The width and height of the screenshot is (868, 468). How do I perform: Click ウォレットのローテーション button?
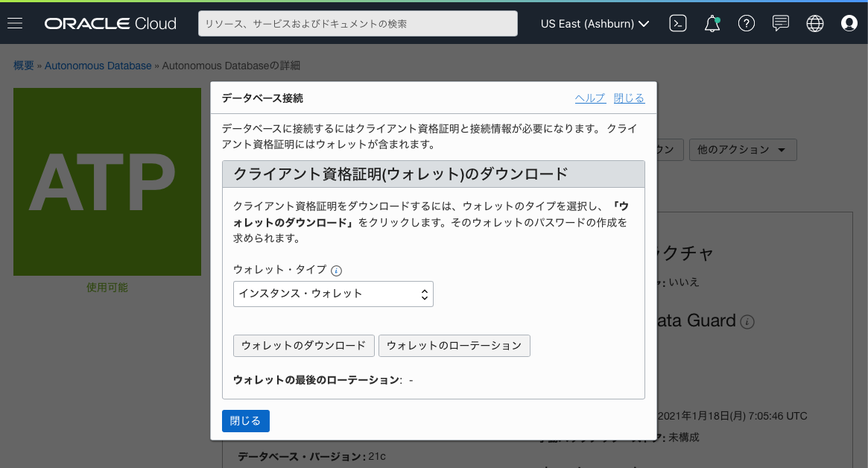(454, 346)
